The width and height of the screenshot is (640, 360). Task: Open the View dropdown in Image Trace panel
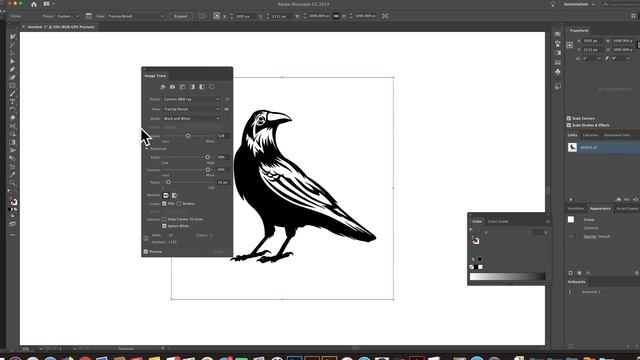click(191, 109)
